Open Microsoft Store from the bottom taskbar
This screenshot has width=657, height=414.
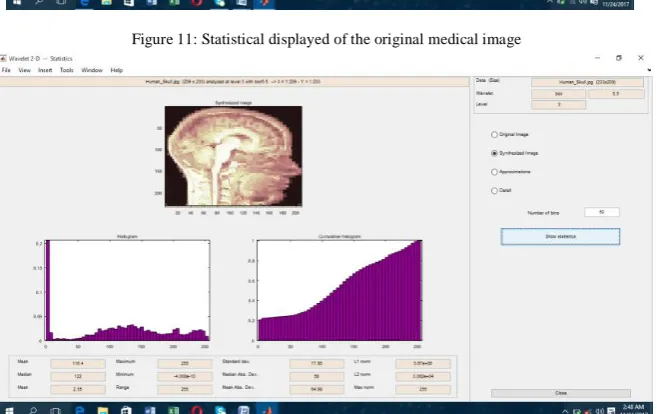(x=126, y=410)
